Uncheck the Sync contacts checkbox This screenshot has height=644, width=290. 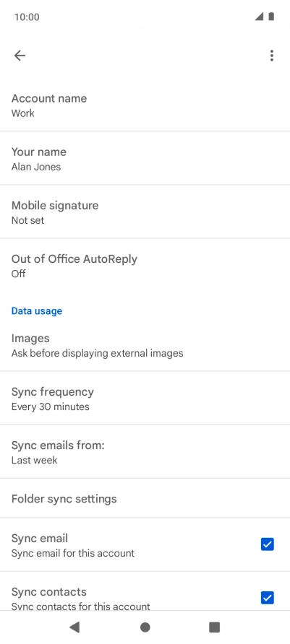(x=268, y=598)
